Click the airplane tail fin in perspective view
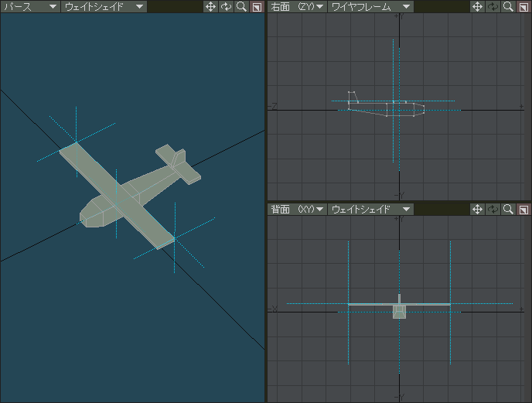 (x=179, y=159)
